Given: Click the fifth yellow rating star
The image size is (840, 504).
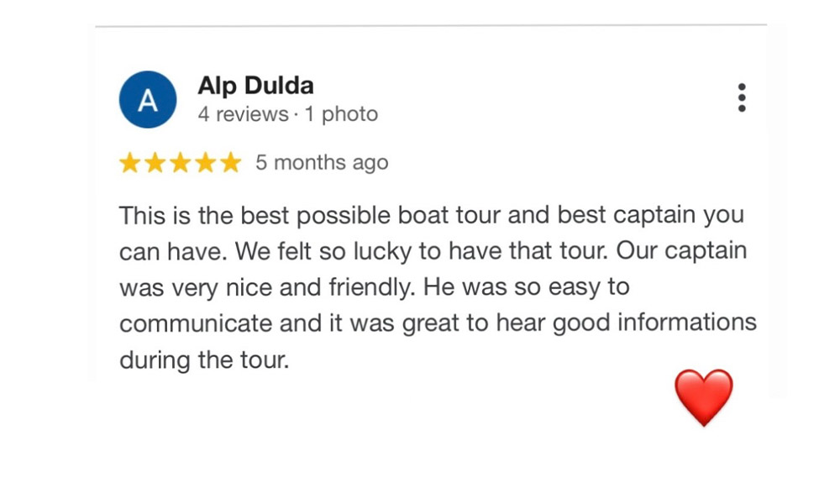Looking at the screenshot, I should click(230, 163).
